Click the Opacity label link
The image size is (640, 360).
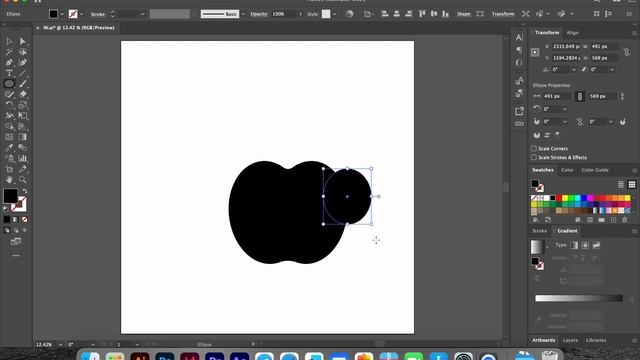click(259, 14)
